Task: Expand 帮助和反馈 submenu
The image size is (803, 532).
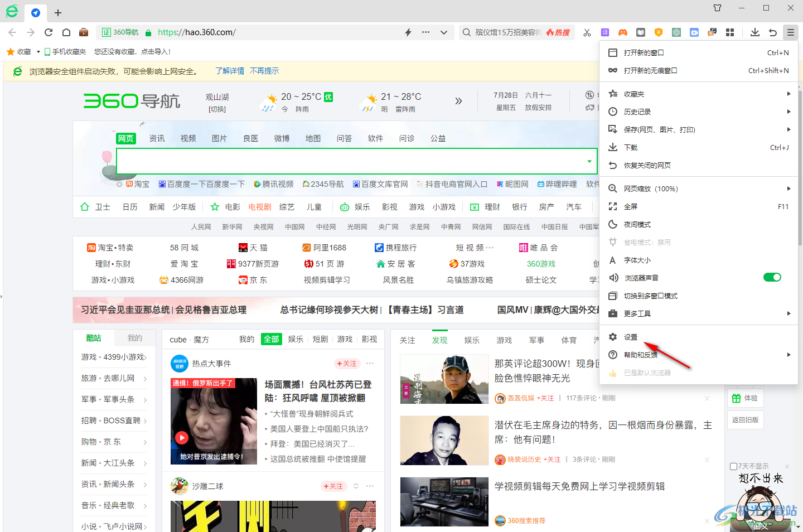Action: click(699, 355)
